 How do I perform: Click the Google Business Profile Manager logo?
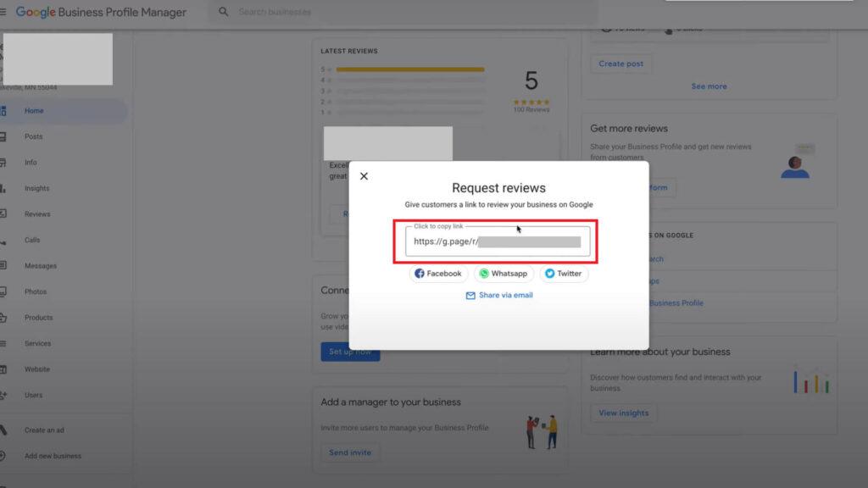pos(101,12)
